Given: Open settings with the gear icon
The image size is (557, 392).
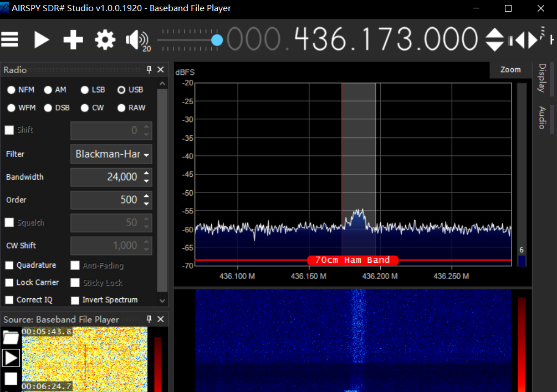Looking at the screenshot, I should pos(105,39).
